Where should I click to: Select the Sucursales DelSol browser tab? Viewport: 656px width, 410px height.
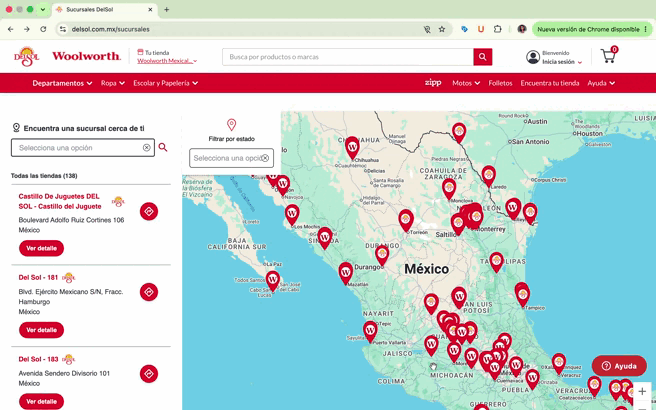coord(104,9)
